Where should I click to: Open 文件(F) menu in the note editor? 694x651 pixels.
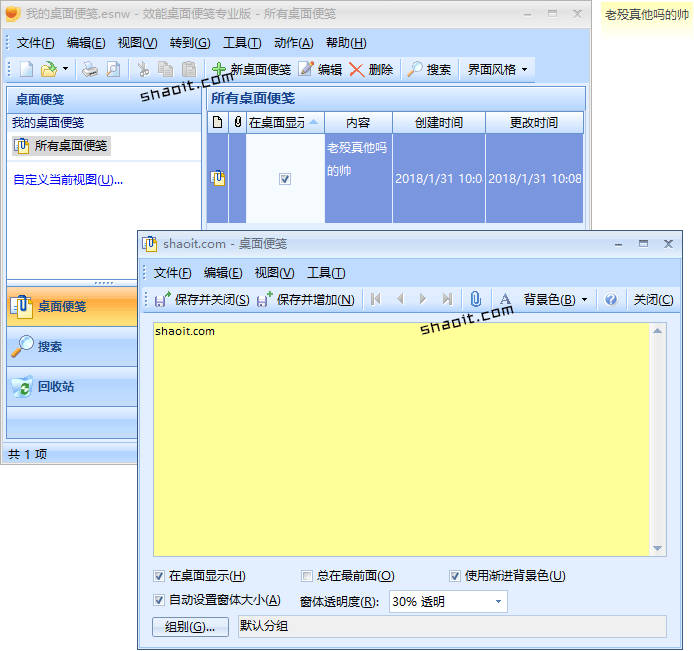point(172,273)
